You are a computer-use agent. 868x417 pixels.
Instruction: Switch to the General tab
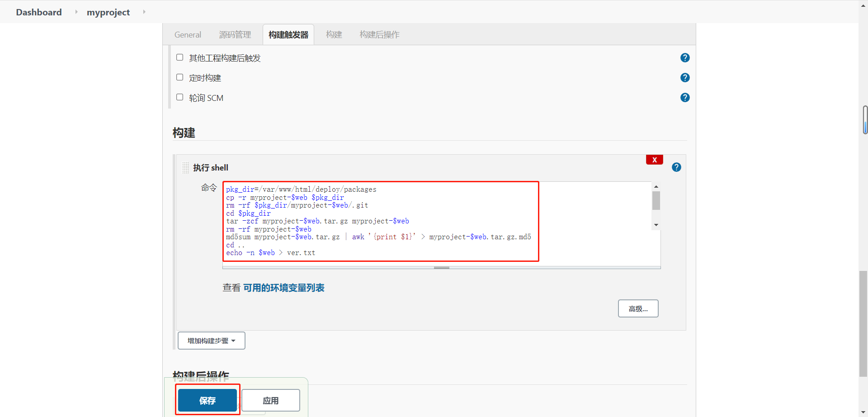[188, 35]
